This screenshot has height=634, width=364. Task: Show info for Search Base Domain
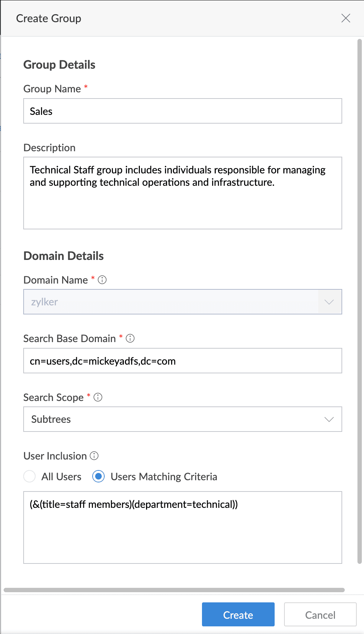tap(130, 338)
